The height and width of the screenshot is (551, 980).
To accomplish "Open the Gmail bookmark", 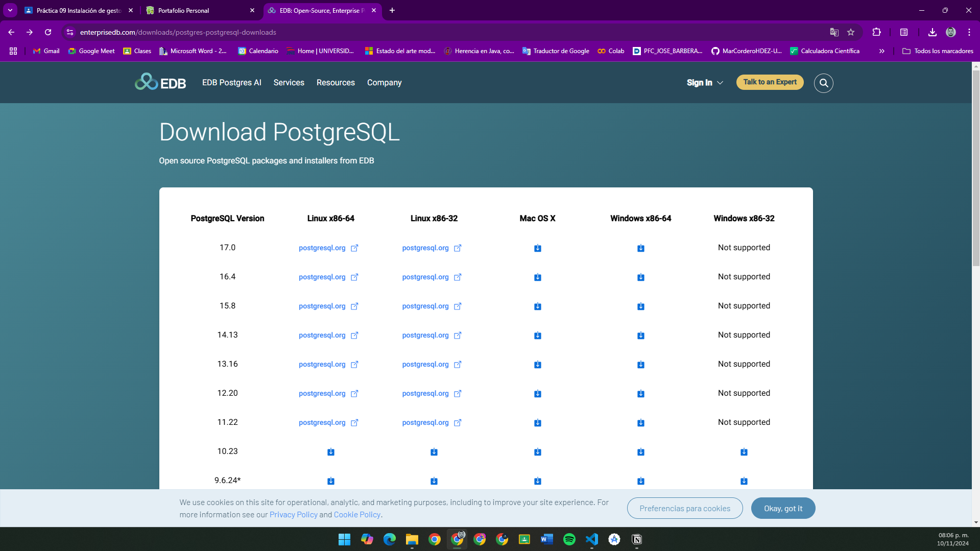I will pyautogui.click(x=46, y=51).
